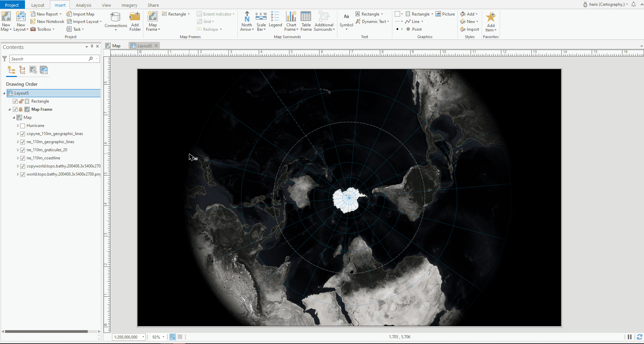Insert a Scale Bar
This screenshot has height=344, width=644.
[261, 21]
